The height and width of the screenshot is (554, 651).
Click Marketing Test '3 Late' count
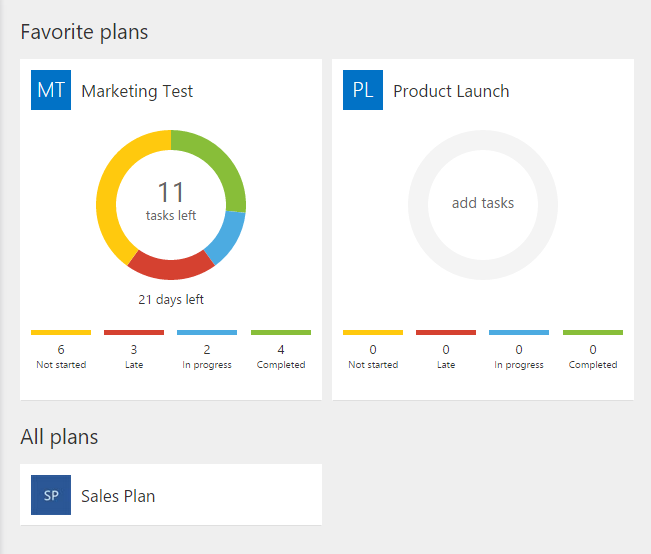(134, 356)
